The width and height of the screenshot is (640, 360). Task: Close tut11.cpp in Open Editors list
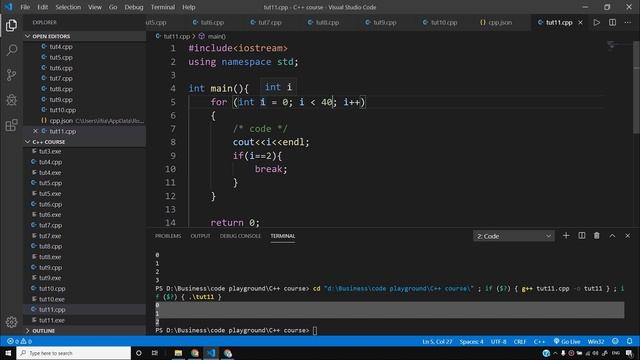[x=35, y=131]
